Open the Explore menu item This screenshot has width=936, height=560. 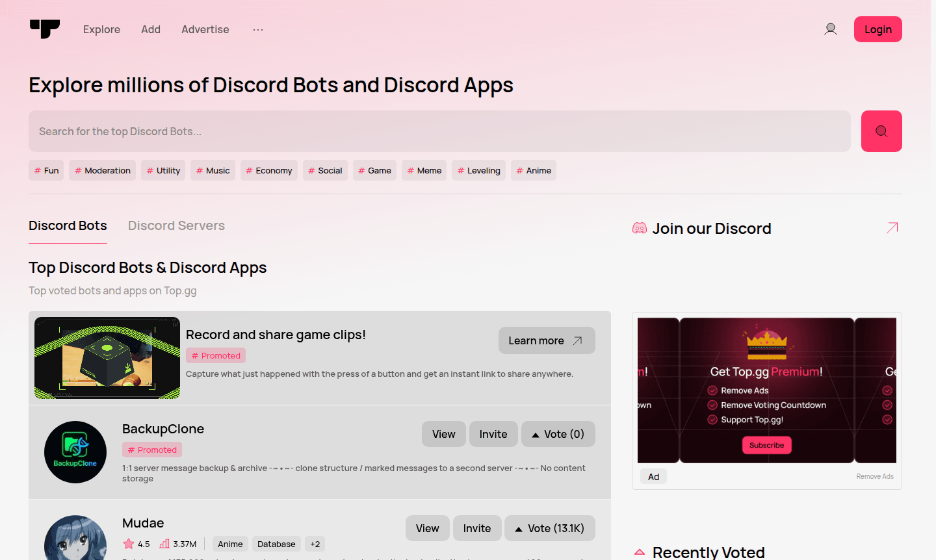101,30
